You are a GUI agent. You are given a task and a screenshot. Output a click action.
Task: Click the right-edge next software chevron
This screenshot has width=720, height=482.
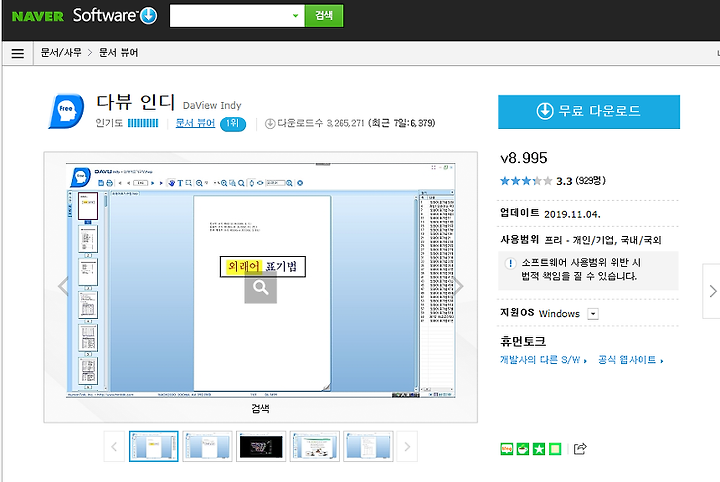(712, 291)
